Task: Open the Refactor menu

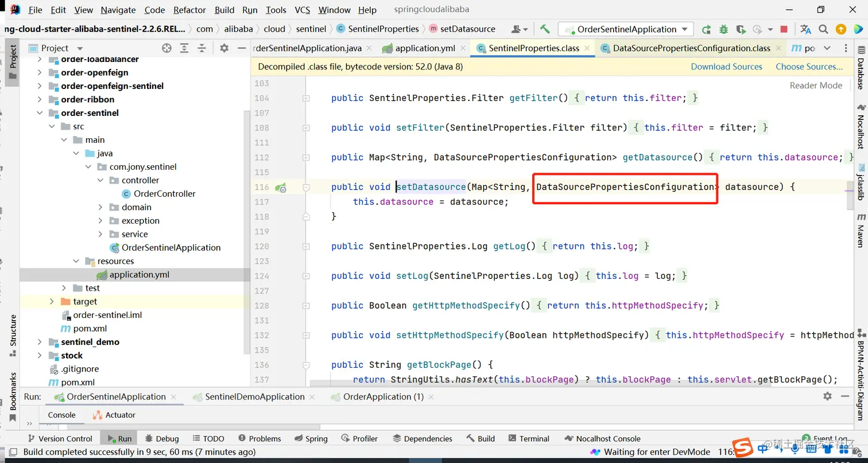Action: (189, 10)
